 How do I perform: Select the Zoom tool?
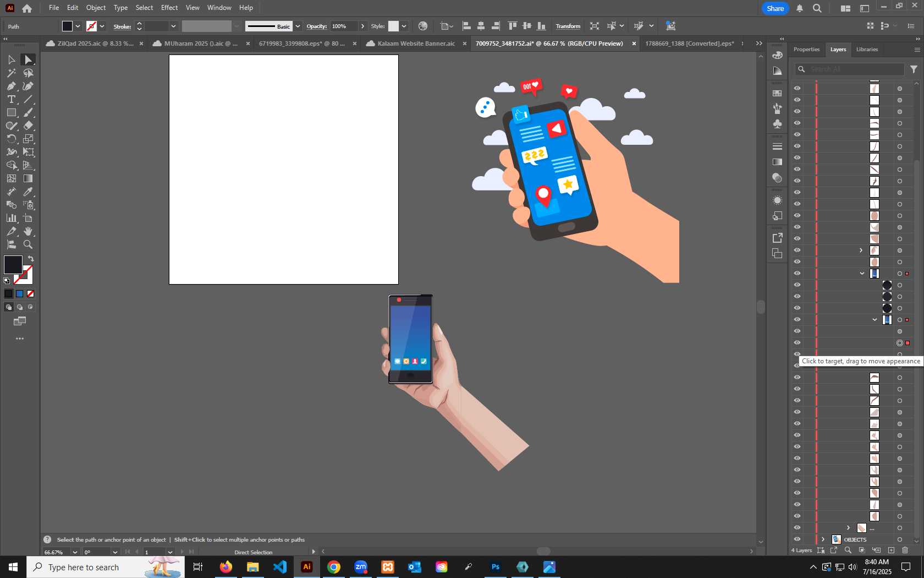(28, 244)
